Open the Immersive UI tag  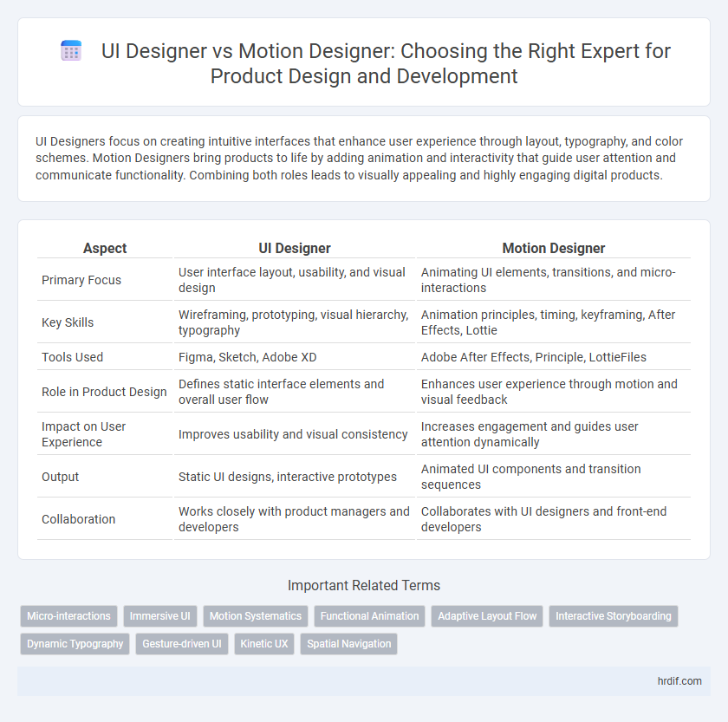pyautogui.click(x=159, y=616)
